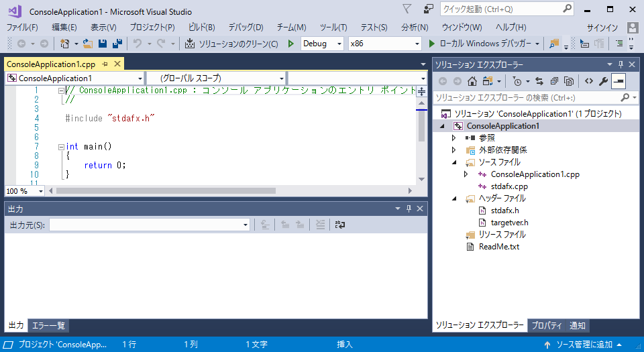Click the Sync with Active Document icon
Image resolution: width=644 pixels, height=352 pixels.
(539, 81)
